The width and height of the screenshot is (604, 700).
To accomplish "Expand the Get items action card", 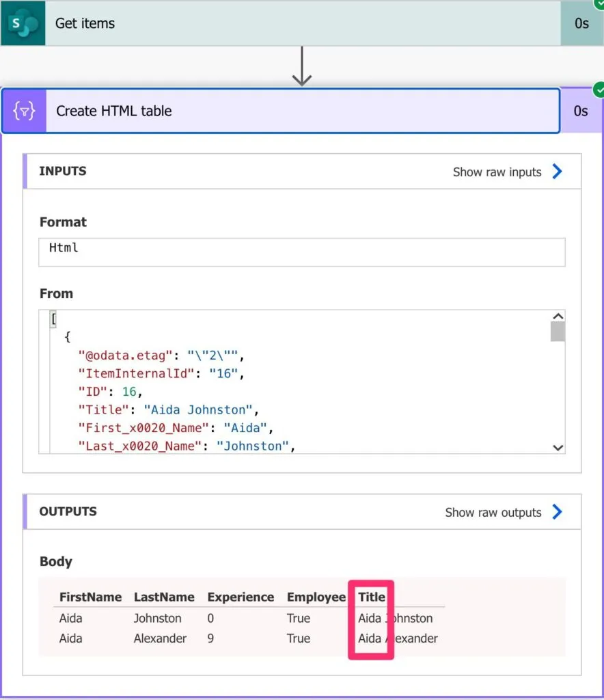I will (301, 23).
